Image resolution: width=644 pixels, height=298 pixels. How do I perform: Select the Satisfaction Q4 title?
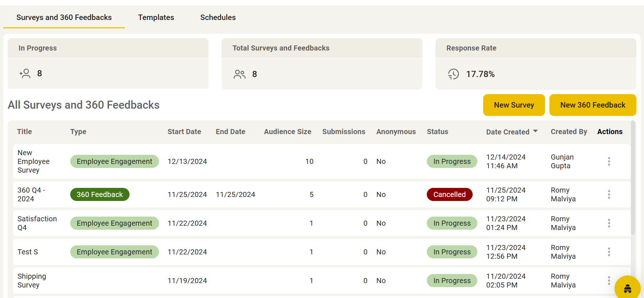pos(37,223)
